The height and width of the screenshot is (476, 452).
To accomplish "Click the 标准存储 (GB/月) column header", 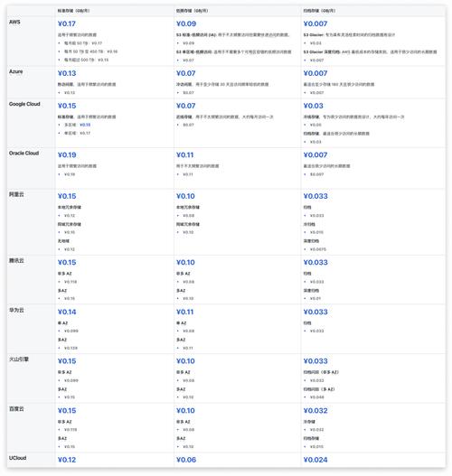I will point(73,11).
